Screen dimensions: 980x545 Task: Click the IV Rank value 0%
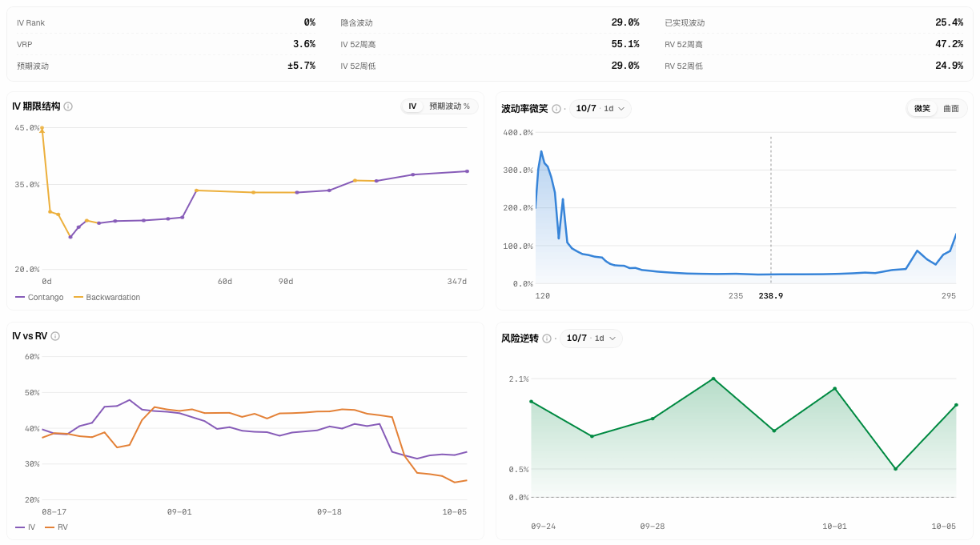pyautogui.click(x=309, y=22)
